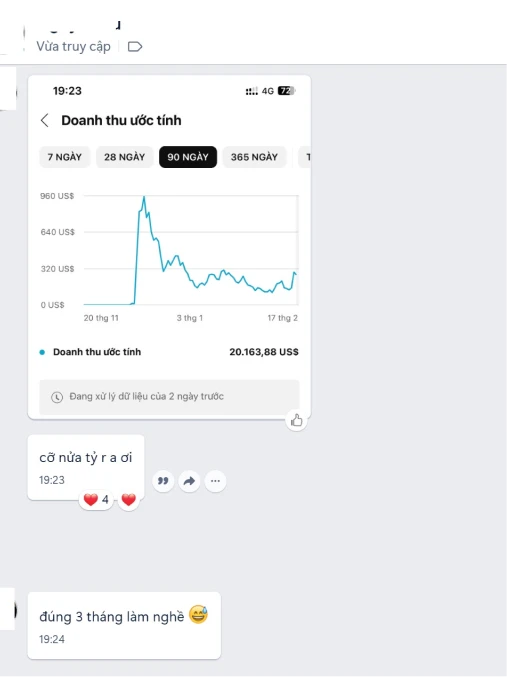Select the 7 NGÀY tab
The image size is (507, 677).
click(x=65, y=157)
